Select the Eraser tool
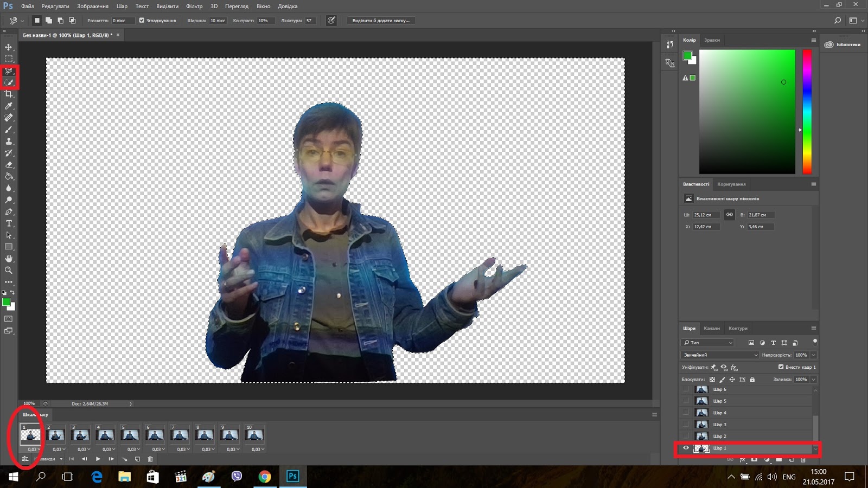The height and width of the screenshot is (488, 868). tap(9, 165)
